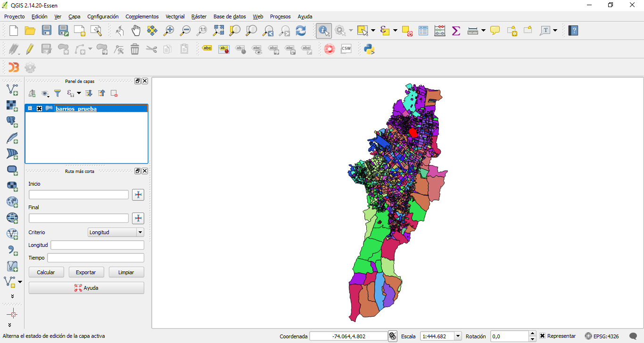Toggle editing mode with pencil icon
The height and width of the screenshot is (343, 644).
point(30,49)
